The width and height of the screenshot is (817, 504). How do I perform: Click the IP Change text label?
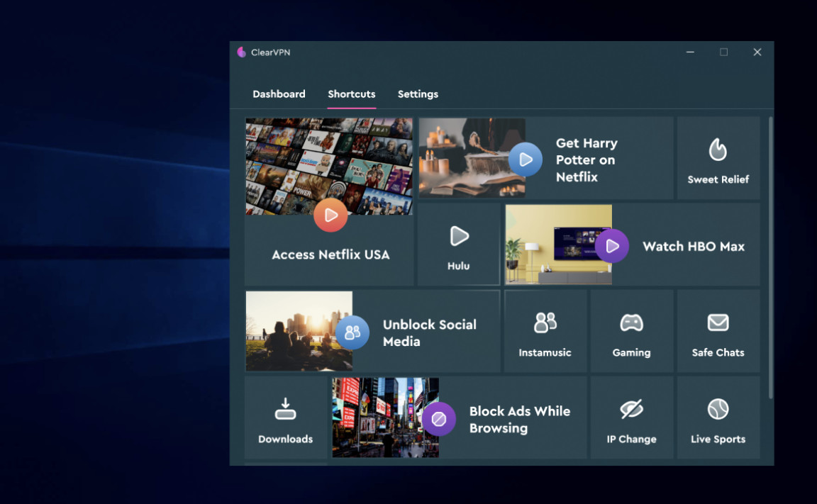click(631, 439)
